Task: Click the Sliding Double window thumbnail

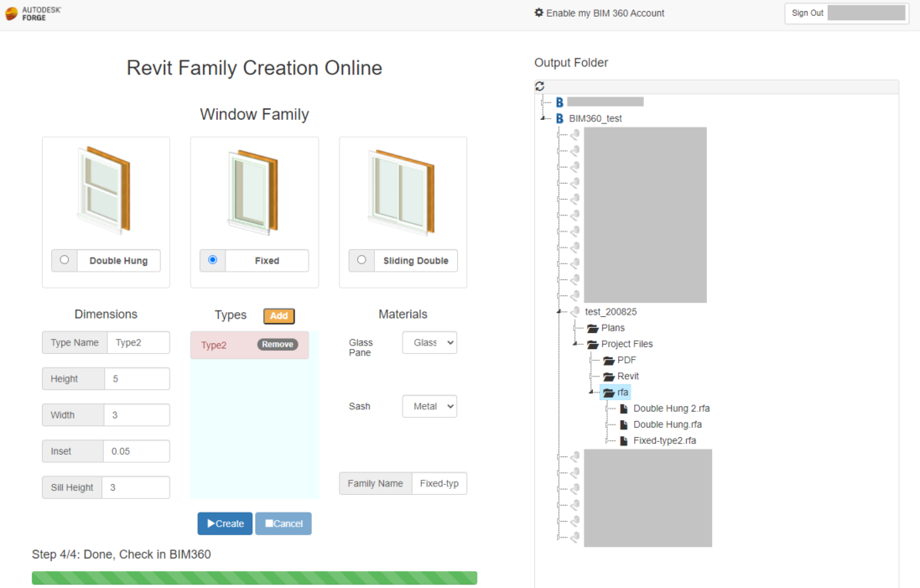Action: 402,191
